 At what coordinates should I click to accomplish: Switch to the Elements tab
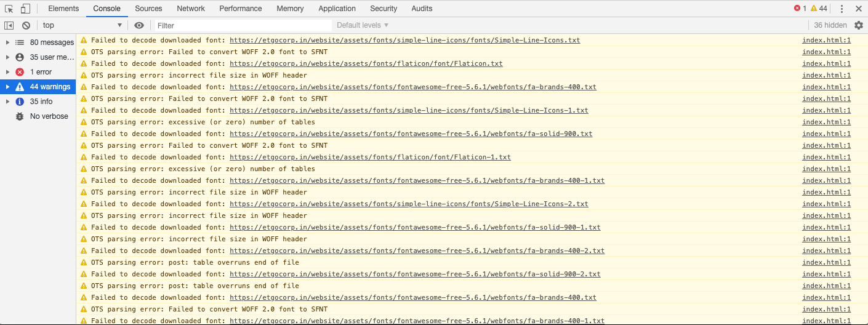point(63,9)
